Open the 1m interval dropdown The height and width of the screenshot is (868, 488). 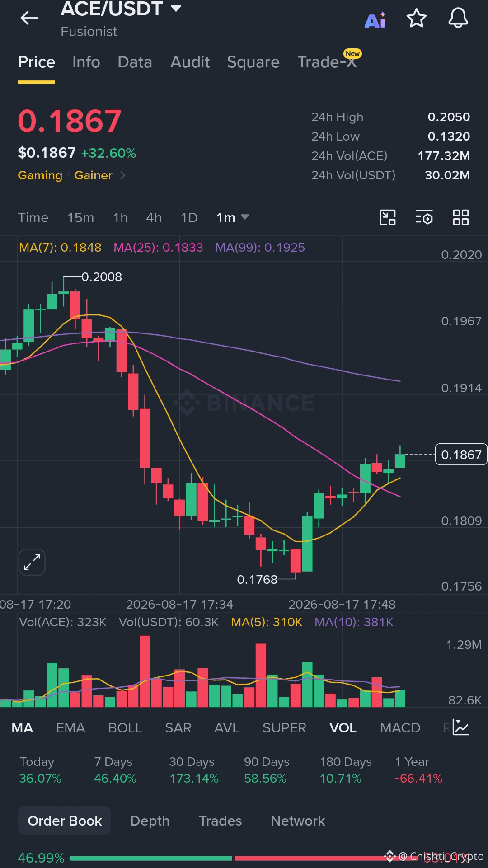(232, 217)
